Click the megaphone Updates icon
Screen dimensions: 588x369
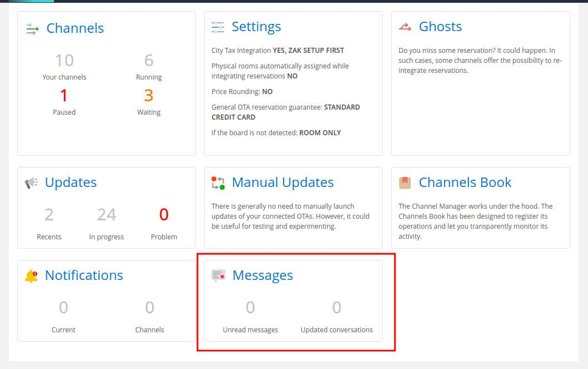pyautogui.click(x=31, y=183)
